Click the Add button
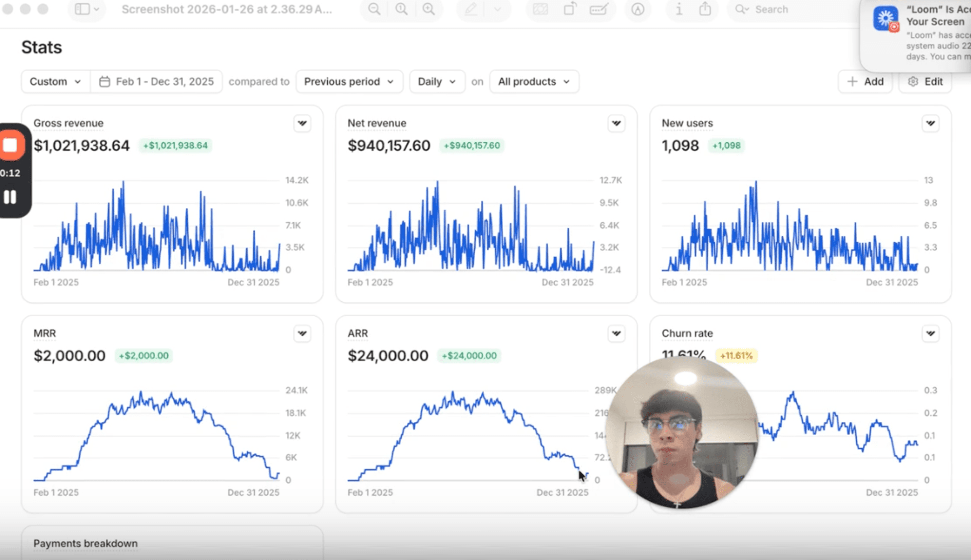The height and width of the screenshot is (560, 971). click(x=865, y=82)
